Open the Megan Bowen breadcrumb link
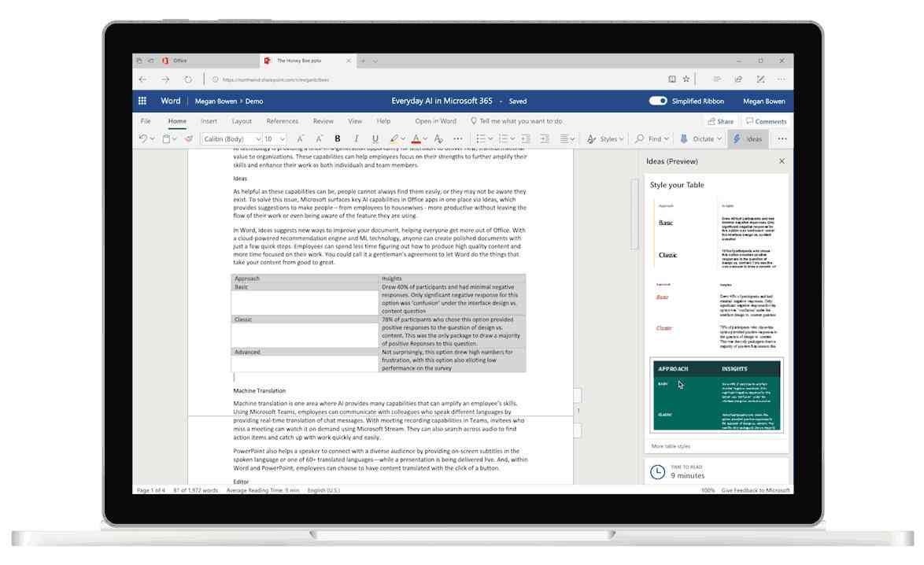Viewport: 924px width, 565px height. point(216,102)
